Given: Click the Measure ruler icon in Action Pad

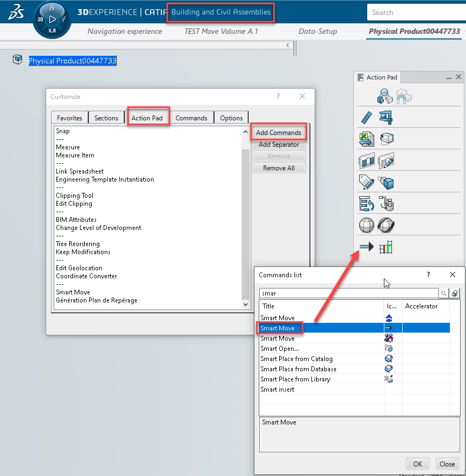Looking at the screenshot, I should 367,118.
